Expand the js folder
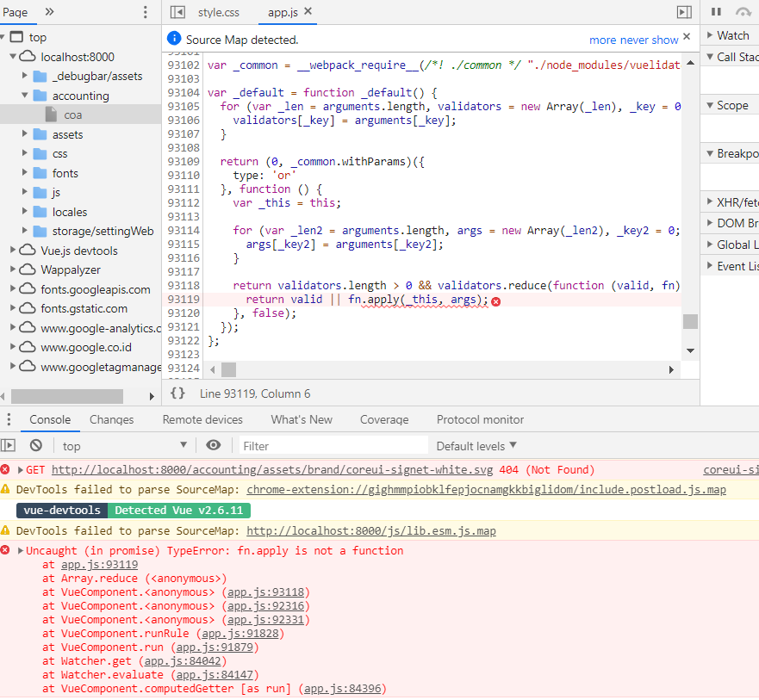This screenshot has width=759, height=700. pyautogui.click(x=25, y=191)
